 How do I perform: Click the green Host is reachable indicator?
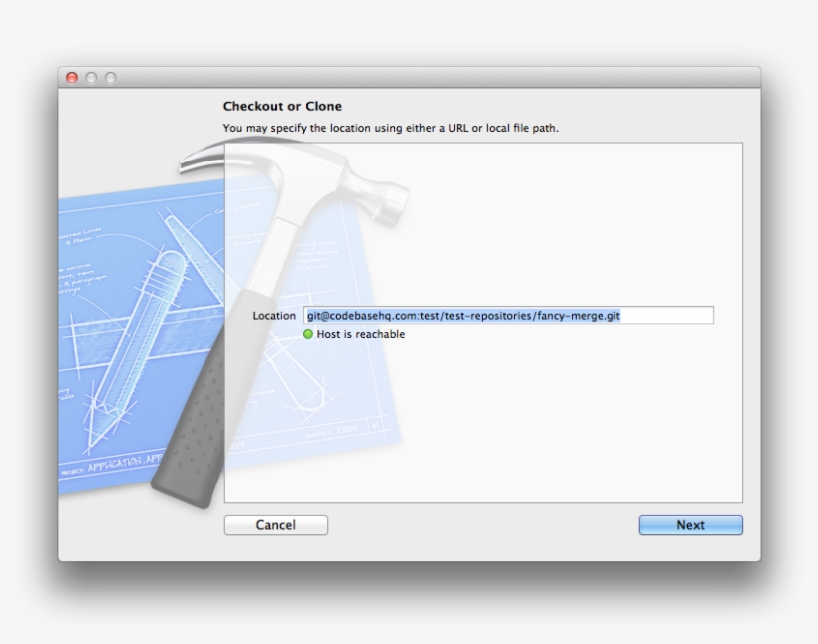tap(309, 334)
